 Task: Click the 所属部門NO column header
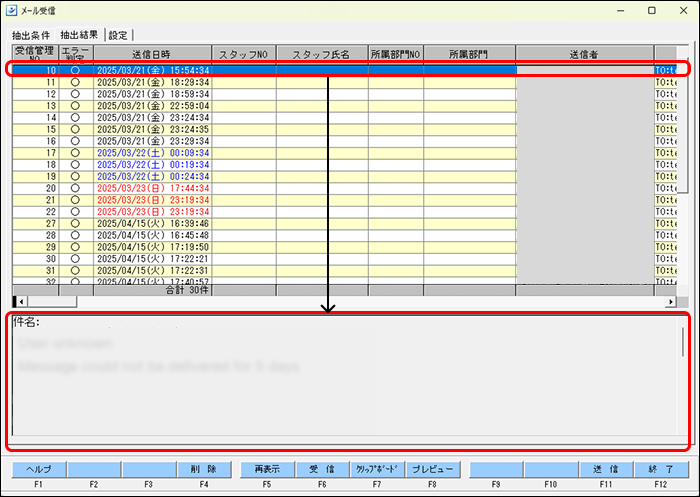pyautogui.click(x=396, y=54)
